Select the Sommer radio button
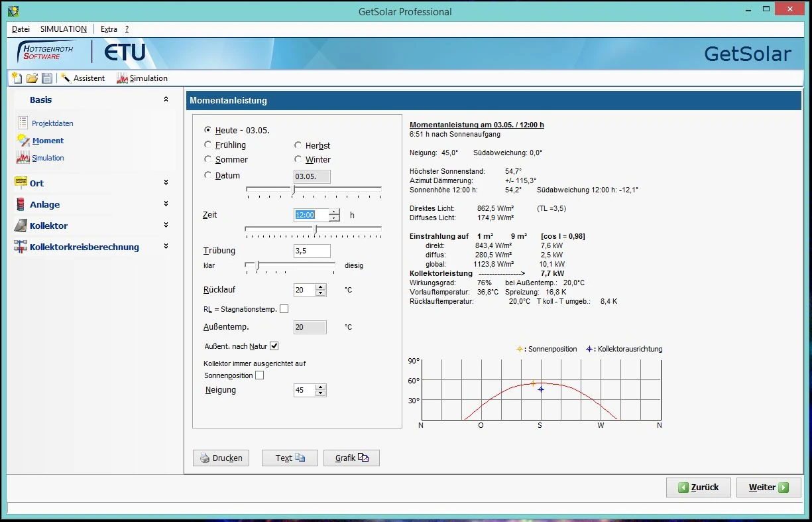This screenshot has width=812, height=522. (x=208, y=159)
